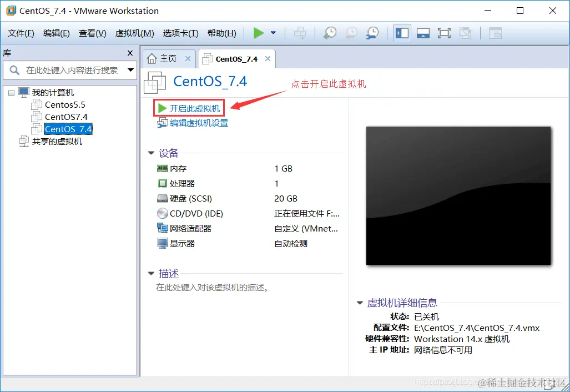Power on the VM with green play icon
This screenshot has width=570, height=392.
click(259, 33)
